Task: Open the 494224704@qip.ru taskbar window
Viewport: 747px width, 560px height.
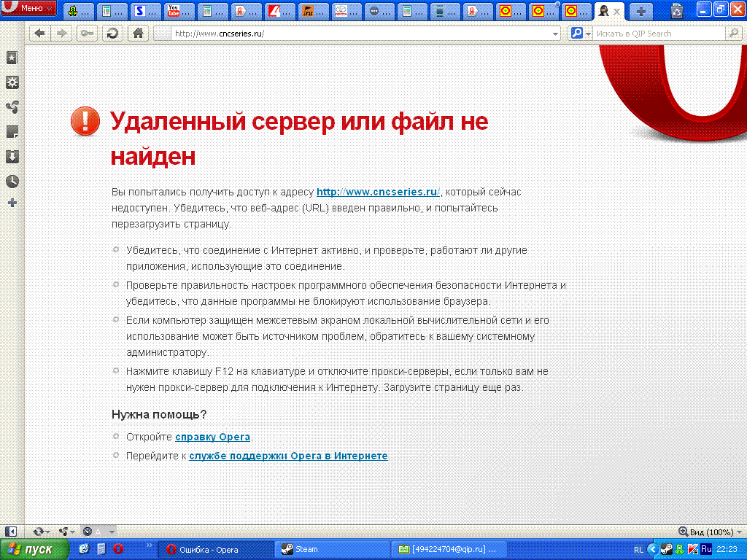Action: point(449,550)
